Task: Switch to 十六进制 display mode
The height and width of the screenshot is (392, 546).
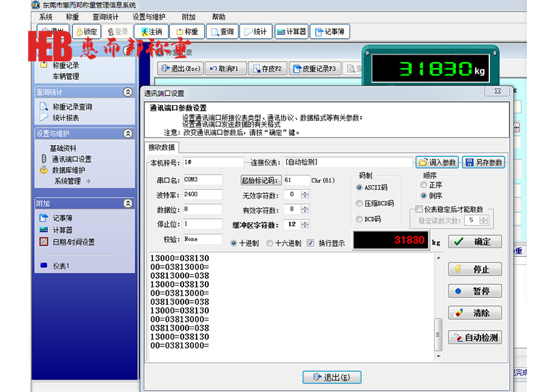Action: (270, 243)
